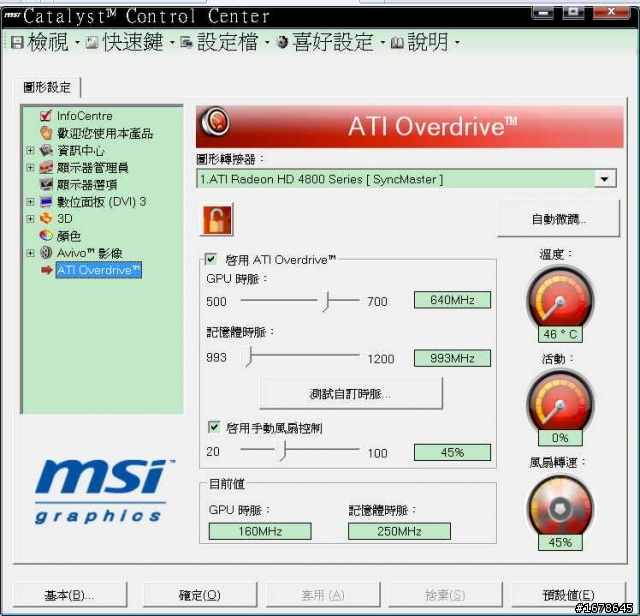Click the 數位面板 (DVI) 3 monitor icon
This screenshot has height=616, width=640.
point(46,202)
